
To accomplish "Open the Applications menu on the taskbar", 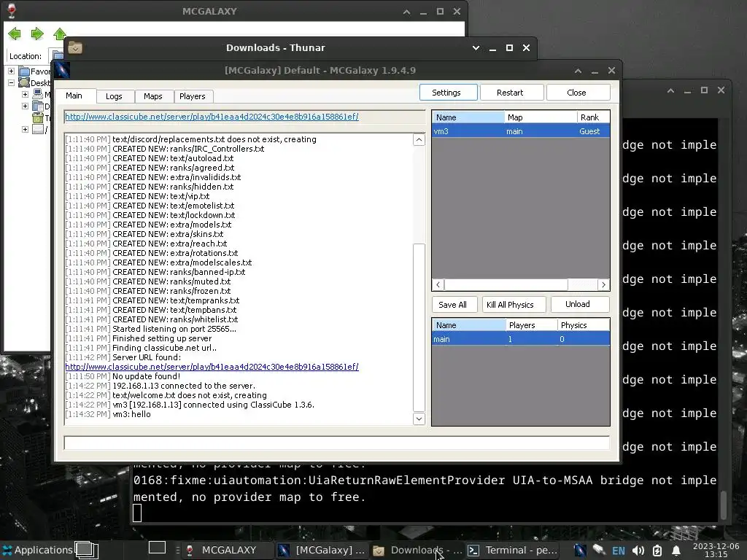I will (x=38, y=550).
